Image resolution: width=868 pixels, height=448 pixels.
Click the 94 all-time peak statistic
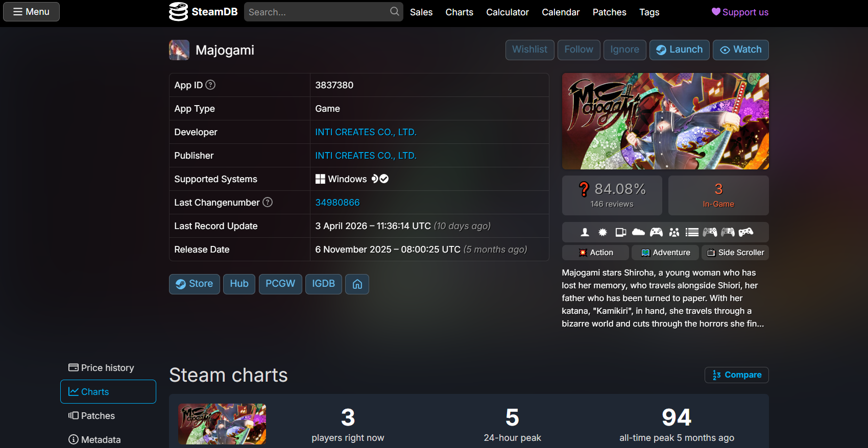pyautogui.click(x=677, y=425)
